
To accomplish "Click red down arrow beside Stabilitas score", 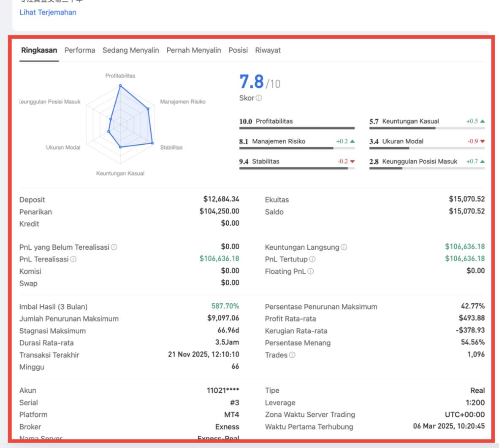I will [353, 162].
